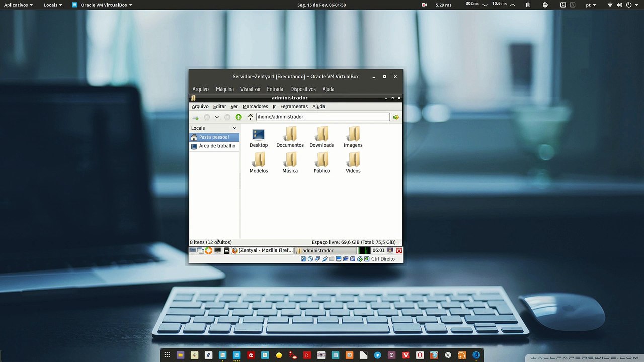This screenshot has width=644, height=362.
Task: Launch terminal from guest panel
Action: tap(217, 250)
